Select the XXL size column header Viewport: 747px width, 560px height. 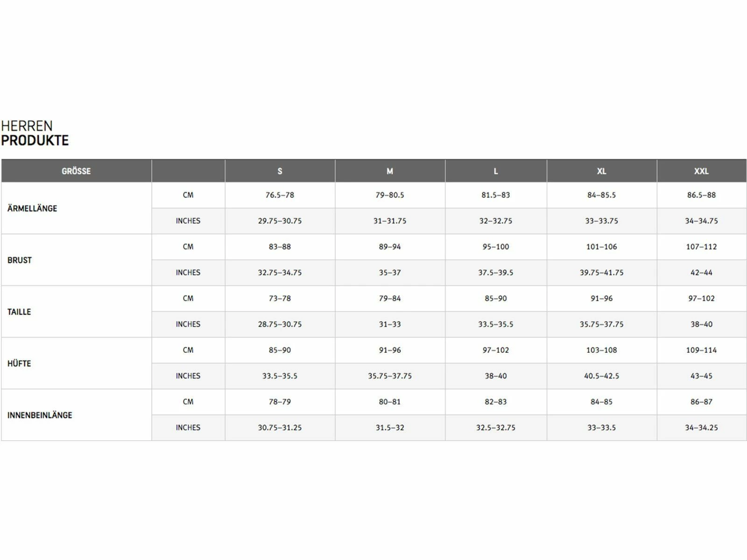tap(701, 171)
